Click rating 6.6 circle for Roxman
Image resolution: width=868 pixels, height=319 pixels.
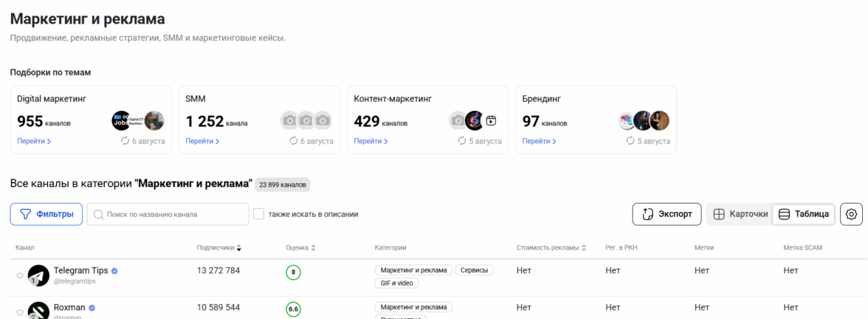click(294, 309)
